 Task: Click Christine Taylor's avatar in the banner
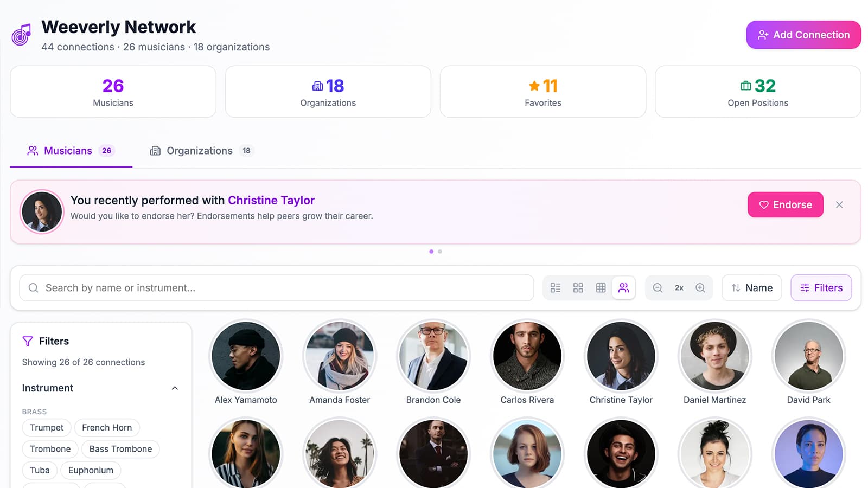(42, 211)
